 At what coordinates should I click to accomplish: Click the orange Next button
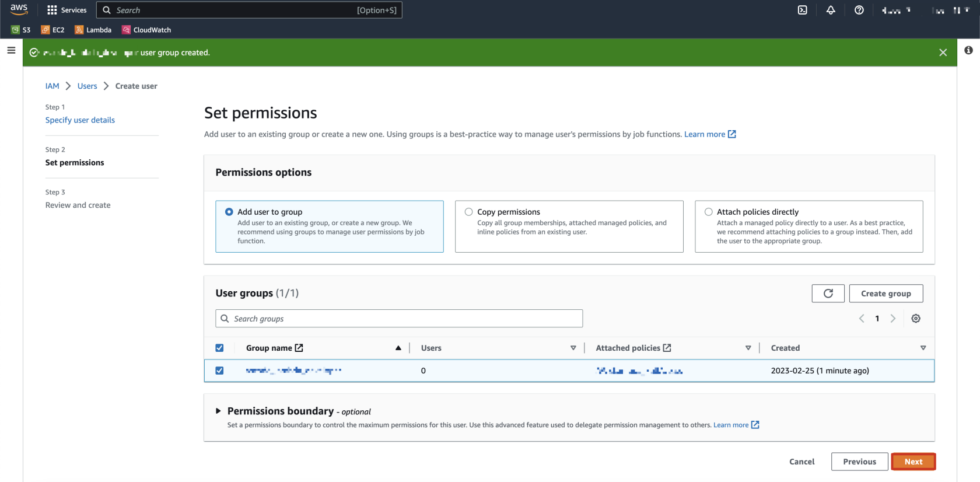coord(913,462)
